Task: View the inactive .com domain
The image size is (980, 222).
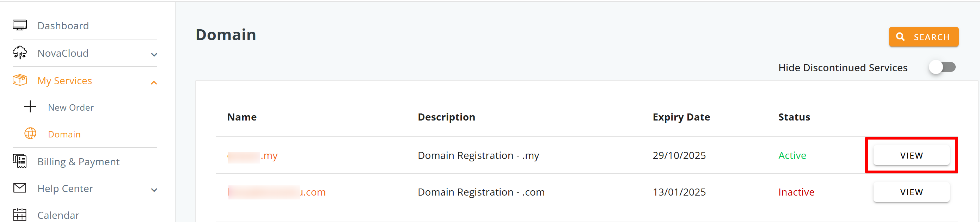Action: tap(911, 192)
